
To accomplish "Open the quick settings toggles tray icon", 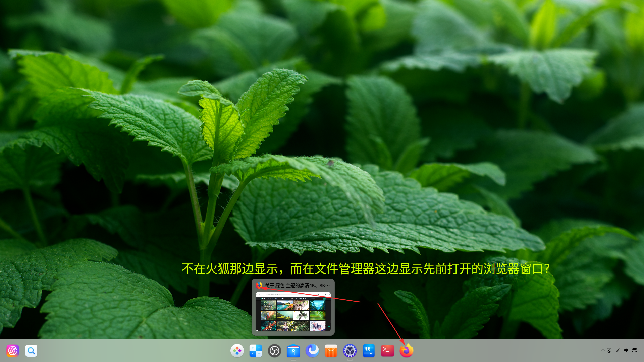I will pyautogui.click(x=635, y=350).
